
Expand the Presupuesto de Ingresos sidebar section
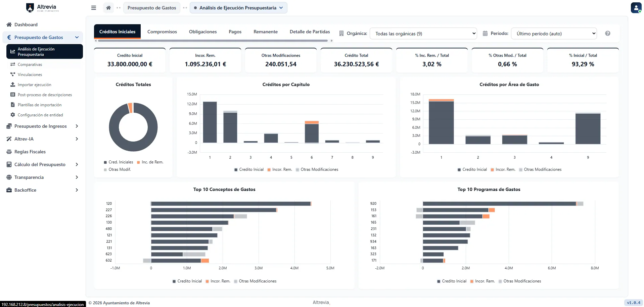tap(77, 126)
